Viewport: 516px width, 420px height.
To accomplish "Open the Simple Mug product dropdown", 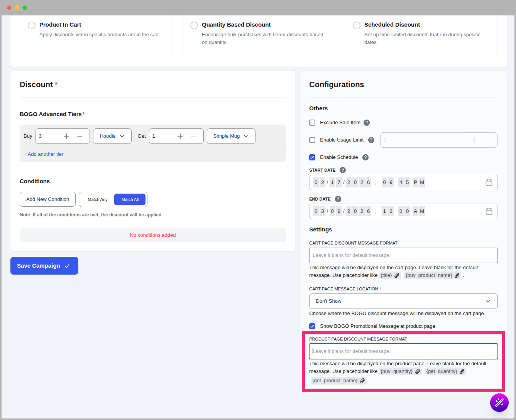I will [231, 136].
